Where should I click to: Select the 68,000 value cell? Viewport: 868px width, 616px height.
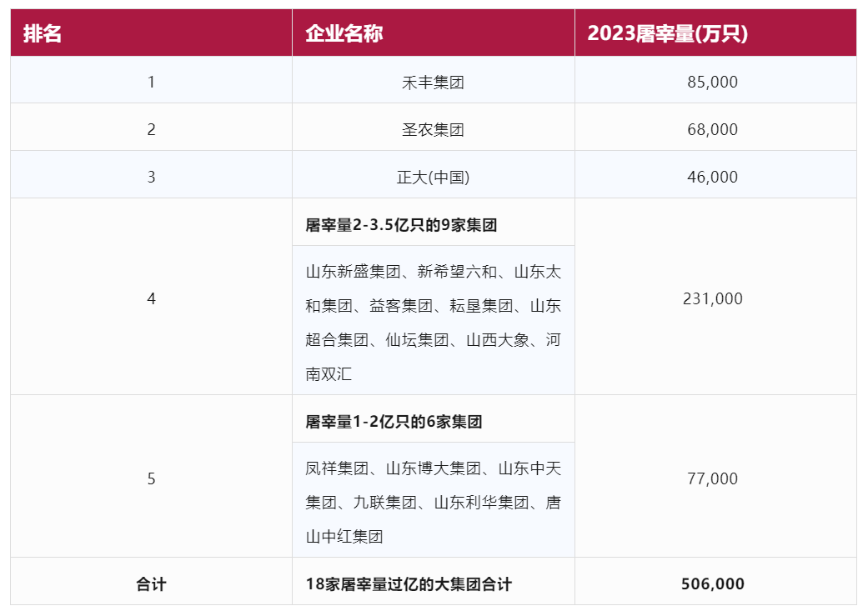715,128
